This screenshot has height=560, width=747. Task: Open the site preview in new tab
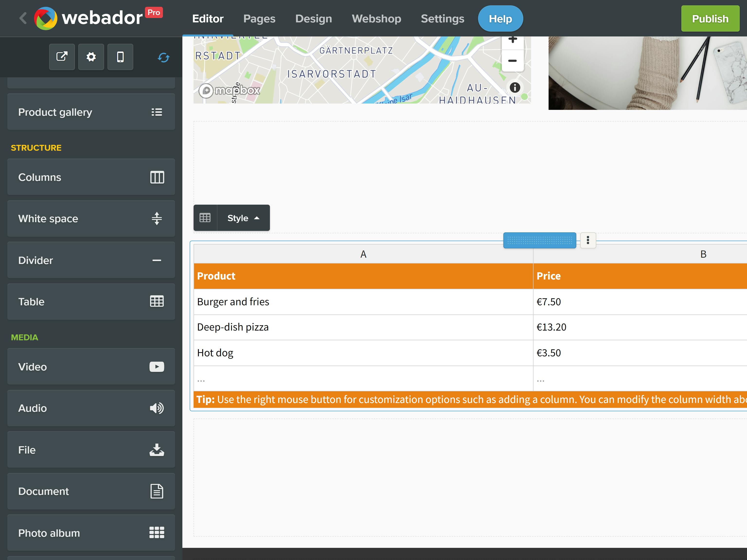(62, 57)
